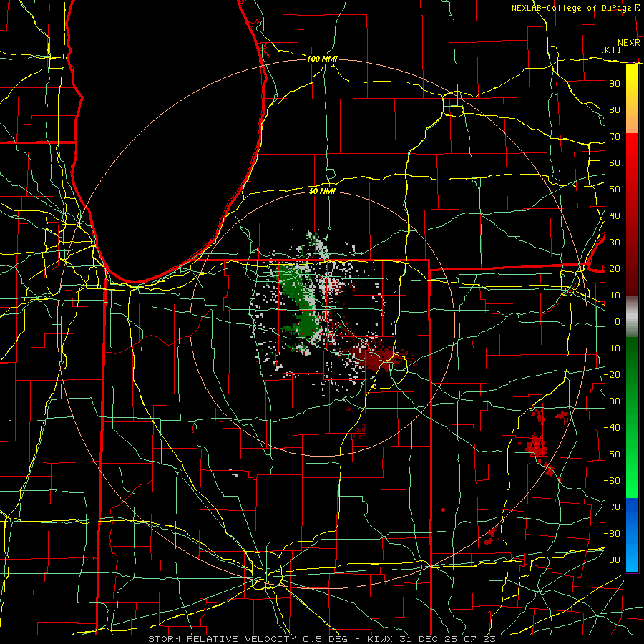Pick the gray zero-velocity color bar segment
This screenshot has width=644, height=644.
632,317
